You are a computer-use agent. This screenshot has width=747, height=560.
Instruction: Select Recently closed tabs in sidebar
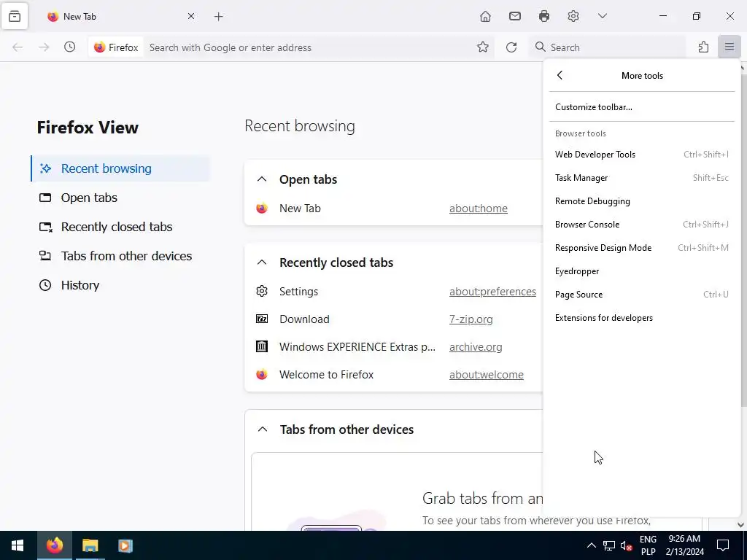click(x=120, y=227)
